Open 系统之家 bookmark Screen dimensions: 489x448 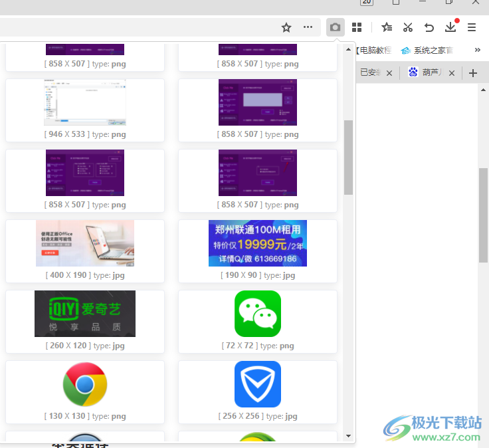pos(427,51)
